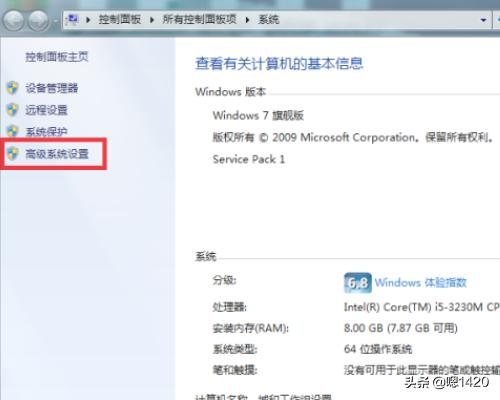500x400 pixels.
Task: Click the Forward navigation arrow button
Action: pyautogui.click(x=38, y=21)
